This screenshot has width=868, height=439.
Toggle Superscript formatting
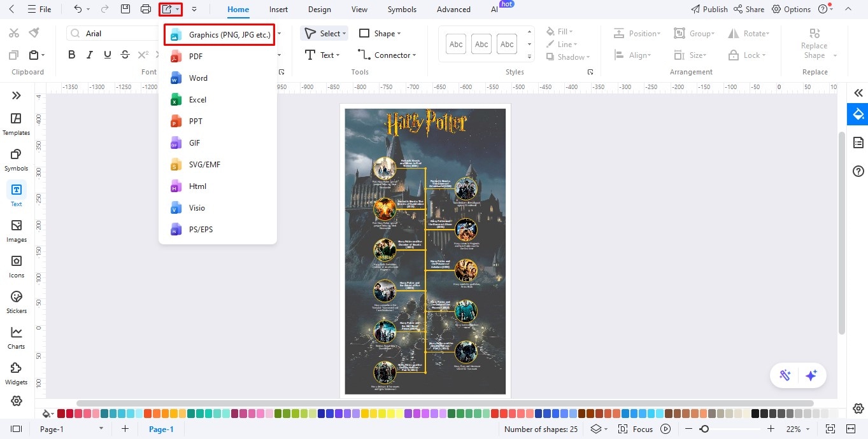click(143, 55)
